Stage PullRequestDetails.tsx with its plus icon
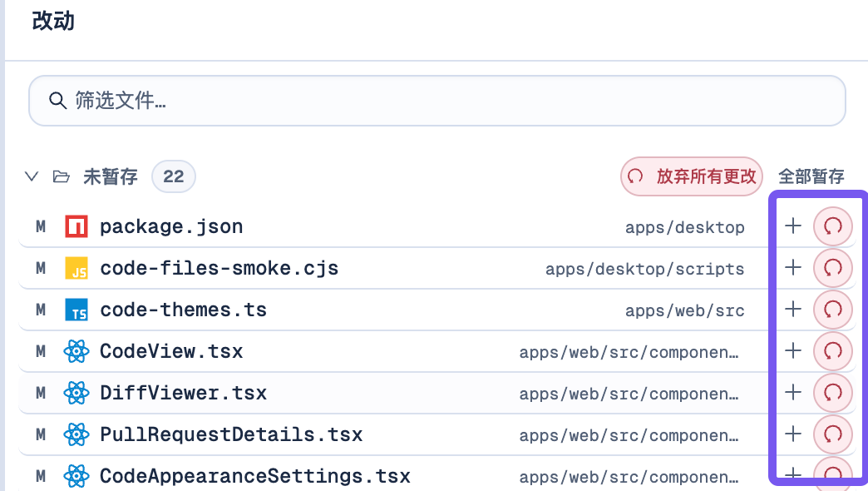This screenshot has height=491, width=868. [x=792, y=434]
